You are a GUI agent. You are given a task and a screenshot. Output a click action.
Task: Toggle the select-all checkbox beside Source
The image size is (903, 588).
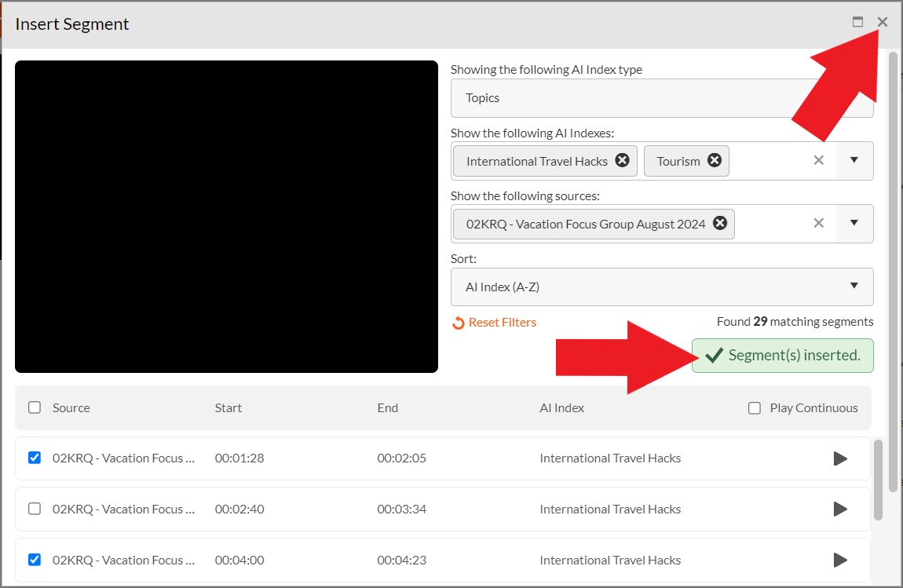pyautogui.click(x=35, y=407)
